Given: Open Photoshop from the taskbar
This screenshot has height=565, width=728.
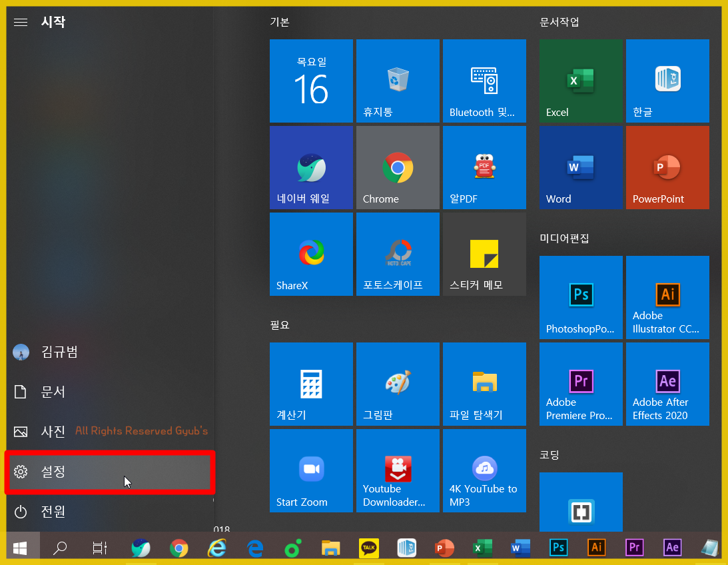Looking at the screenshot, I should pyautogui.click(x=559, y=548).
